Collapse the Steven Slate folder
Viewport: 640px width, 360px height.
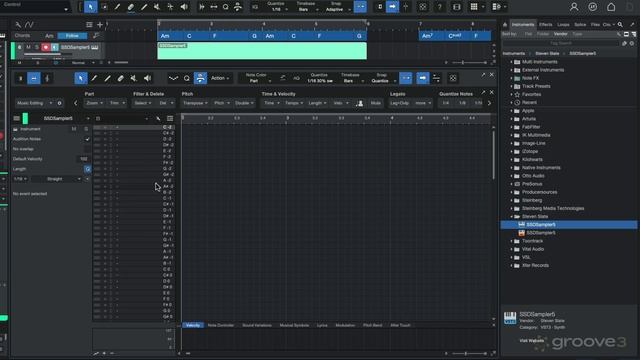pyautogui.click(x=511, y=217)
